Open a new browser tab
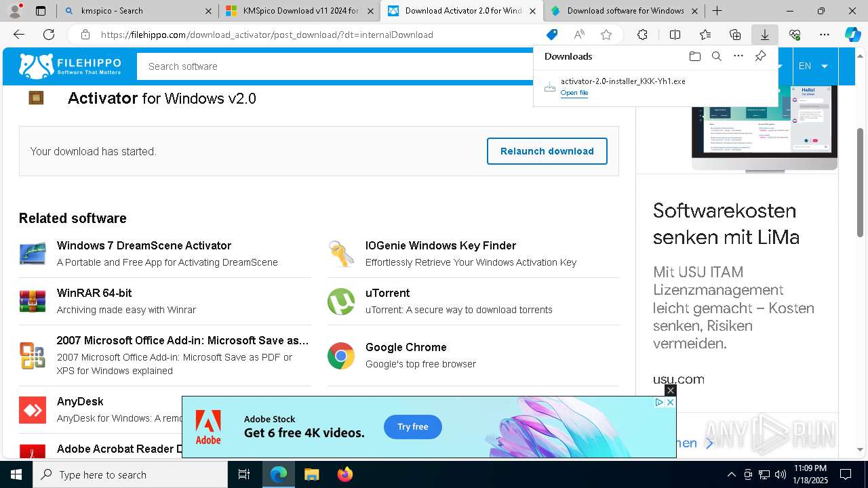This screenshot has height=488, width=868. pos(717,11)
